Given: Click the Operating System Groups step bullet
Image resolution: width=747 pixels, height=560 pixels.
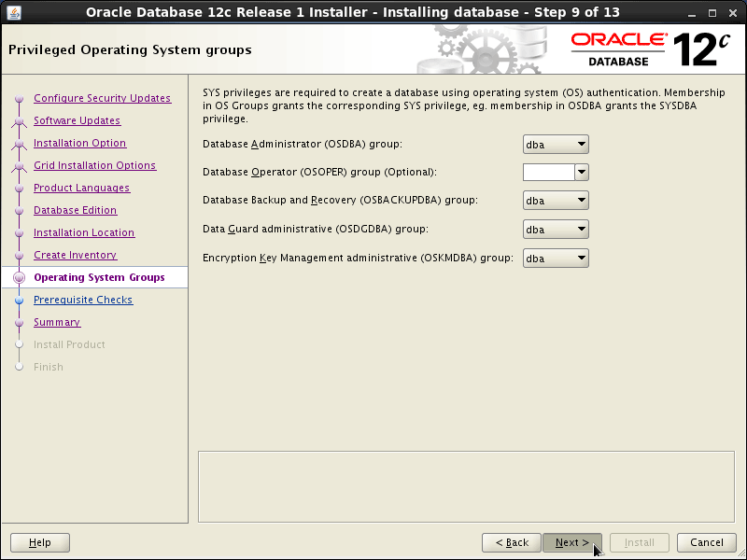Looking at the screenshot, I should [19, 277].
